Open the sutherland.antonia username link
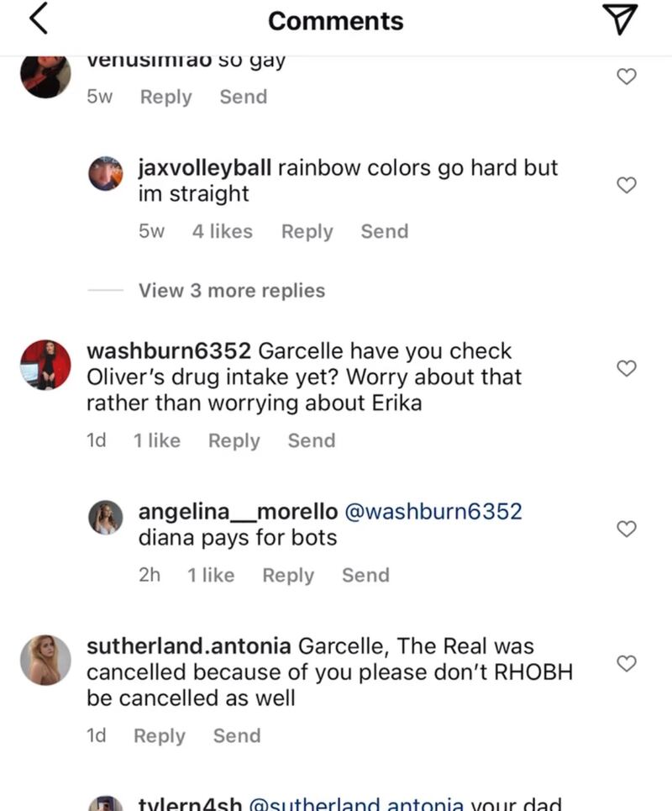Viewport: 672px width, 811px height. tap(190, 646)
